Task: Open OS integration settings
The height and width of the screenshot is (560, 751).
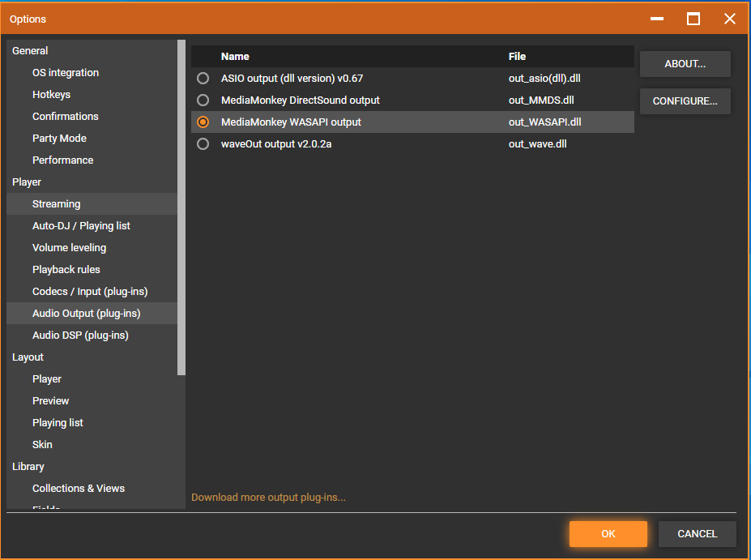Action: 92,73
